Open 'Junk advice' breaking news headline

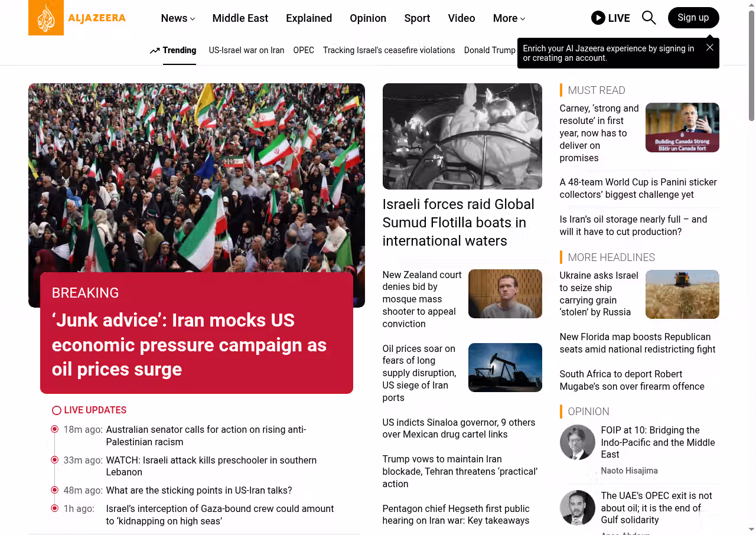(x=189, y=345)
